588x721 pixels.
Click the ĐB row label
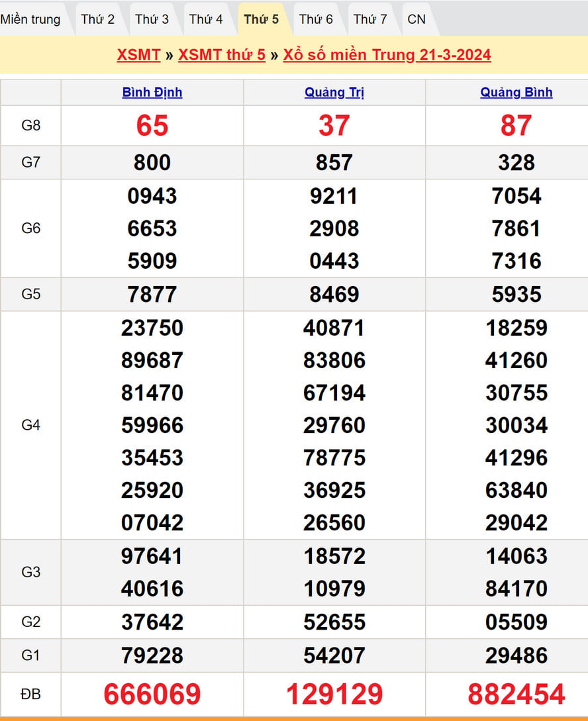pos(31,694)
